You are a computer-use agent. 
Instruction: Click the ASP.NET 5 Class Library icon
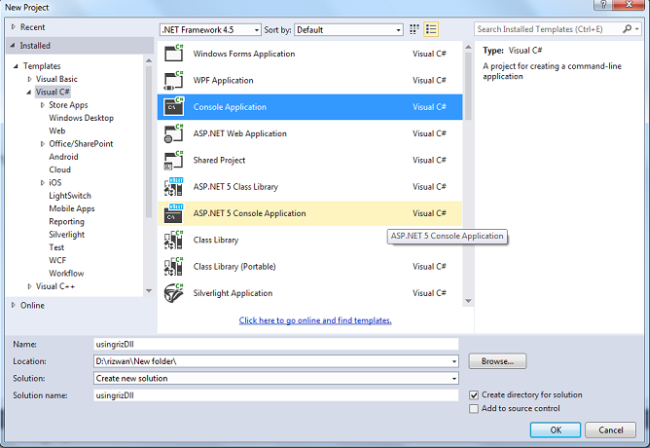[x=174, y=186]
